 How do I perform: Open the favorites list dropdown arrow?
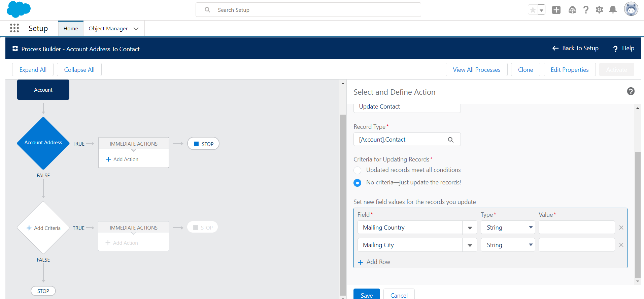pyautogui.click(x=541, y=10)
